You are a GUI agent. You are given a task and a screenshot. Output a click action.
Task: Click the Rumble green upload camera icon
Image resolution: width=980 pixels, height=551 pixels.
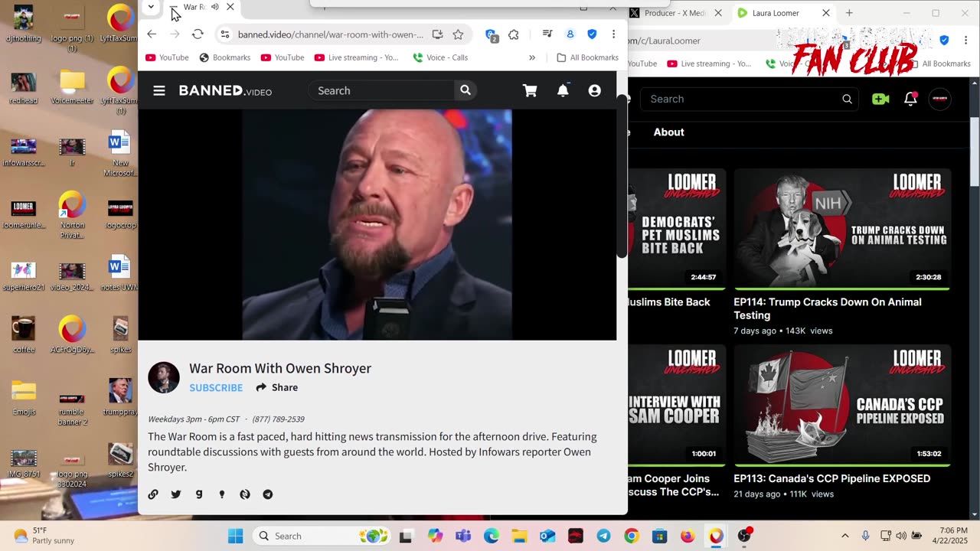[880, 99]
